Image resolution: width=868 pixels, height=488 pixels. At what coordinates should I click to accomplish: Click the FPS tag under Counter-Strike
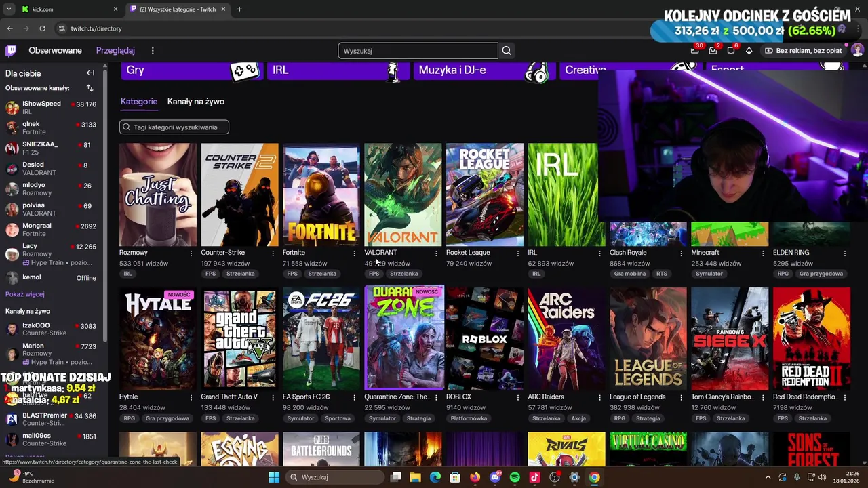point(210,274)
